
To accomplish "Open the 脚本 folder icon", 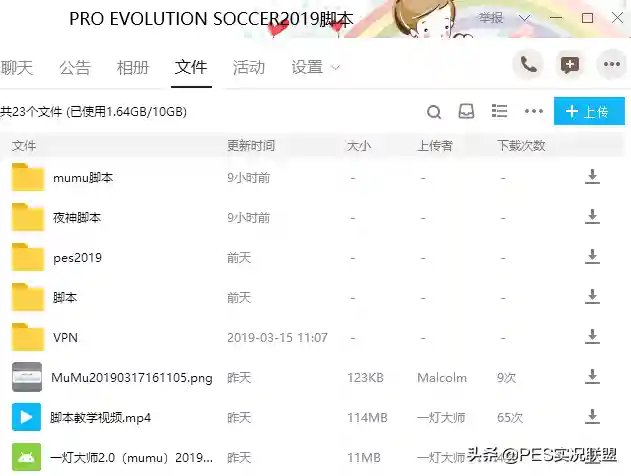I will tap(27, 297).
